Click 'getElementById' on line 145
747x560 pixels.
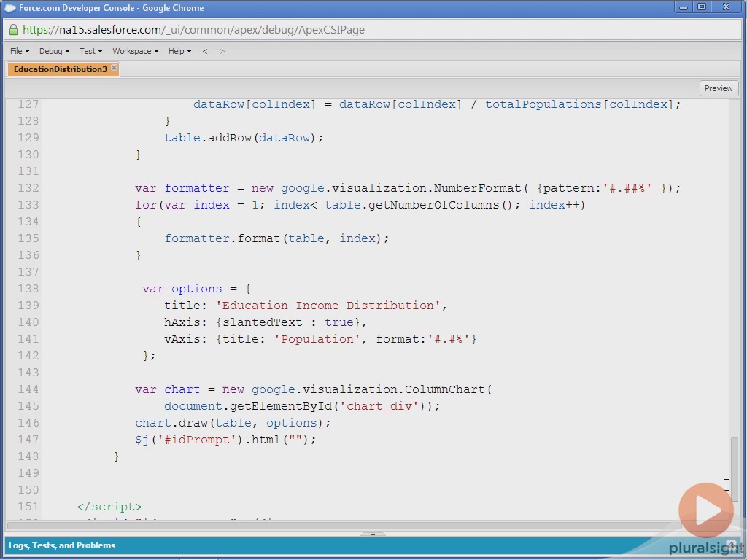click(x=281, y=406)
